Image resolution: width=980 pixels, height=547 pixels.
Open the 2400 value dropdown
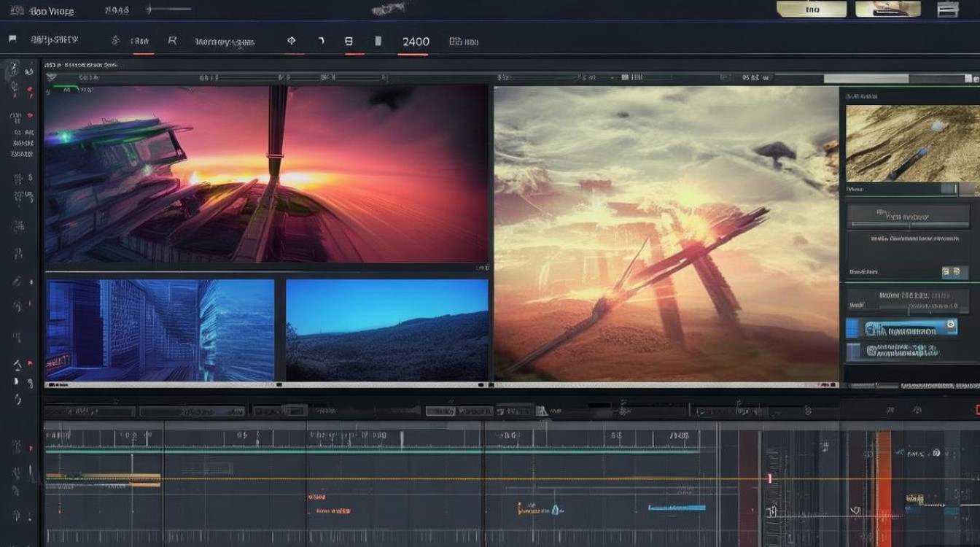point(416,42)
